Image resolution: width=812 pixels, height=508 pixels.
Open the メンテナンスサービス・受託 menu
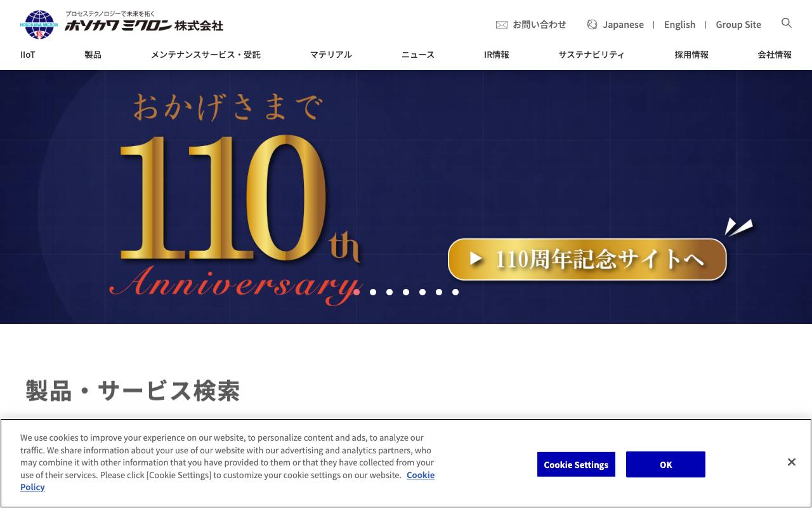(x=206, y=55)
